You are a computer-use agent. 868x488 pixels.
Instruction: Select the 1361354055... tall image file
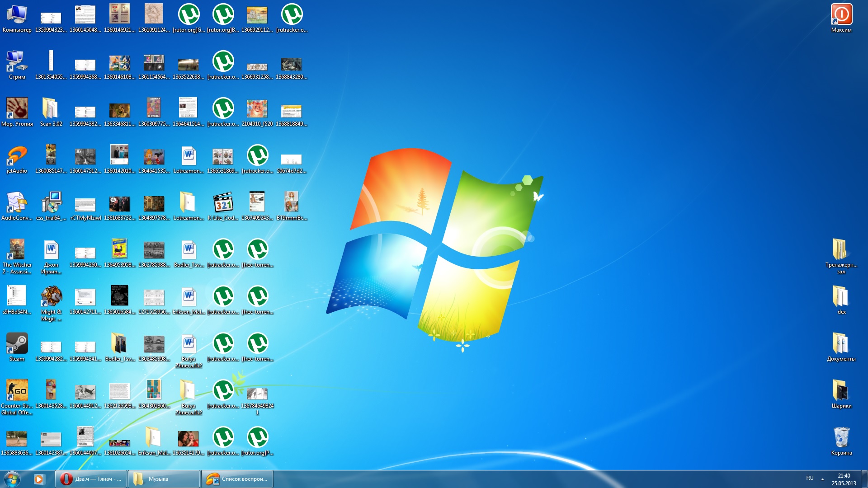tap(51, 65)
